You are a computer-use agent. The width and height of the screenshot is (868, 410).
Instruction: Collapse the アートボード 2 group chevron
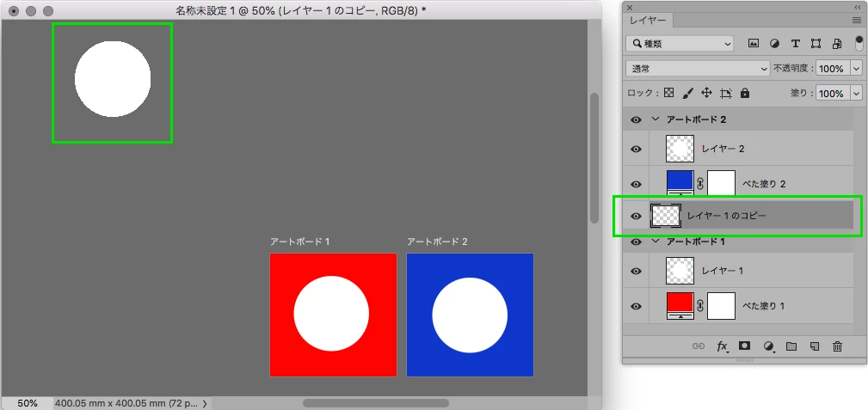(x=656, y=119)
